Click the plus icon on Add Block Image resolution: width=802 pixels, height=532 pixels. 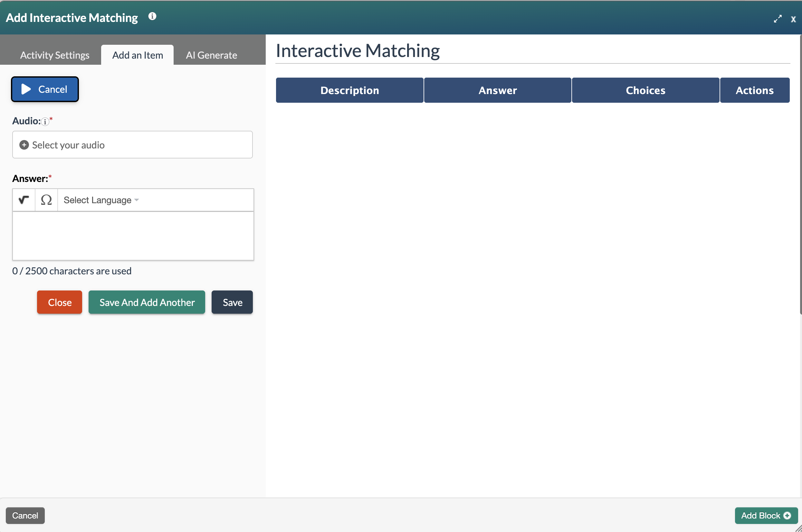[788, 515]
